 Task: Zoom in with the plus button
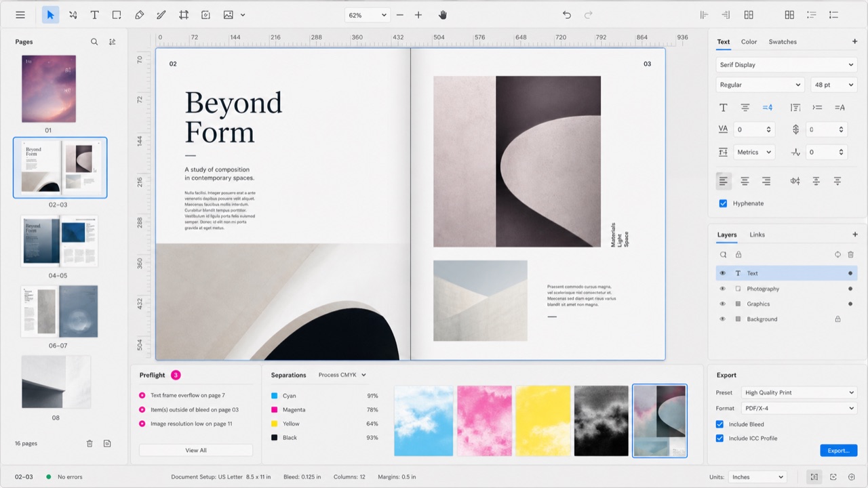(x=418, y=15)
